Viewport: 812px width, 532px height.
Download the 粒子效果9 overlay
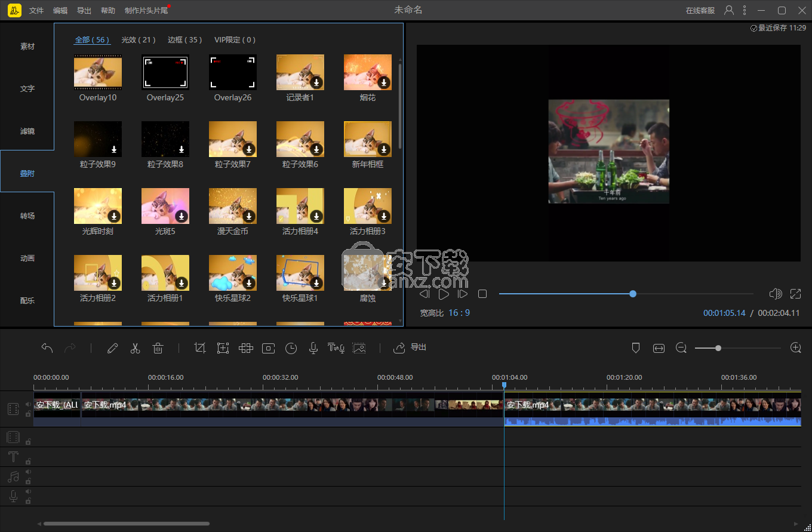[x=114, y=149]
